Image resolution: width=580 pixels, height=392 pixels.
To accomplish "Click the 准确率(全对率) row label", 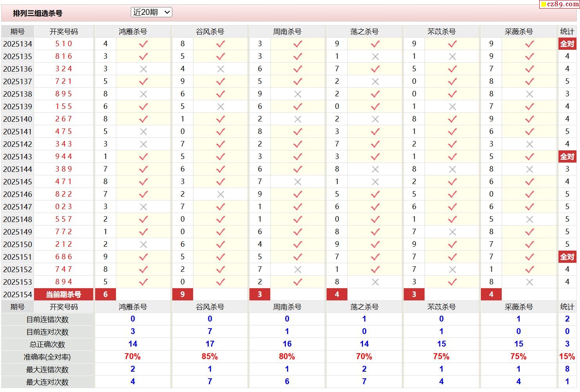I will [x=47, y=357].
